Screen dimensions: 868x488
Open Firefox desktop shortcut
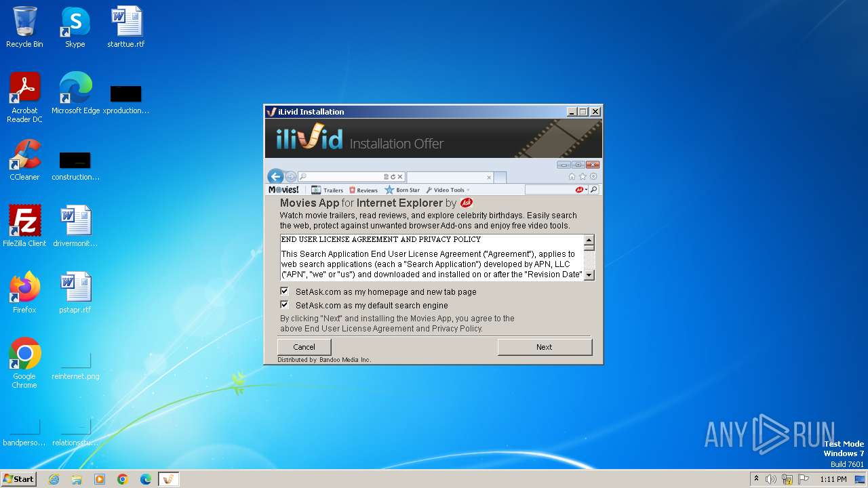24,292
